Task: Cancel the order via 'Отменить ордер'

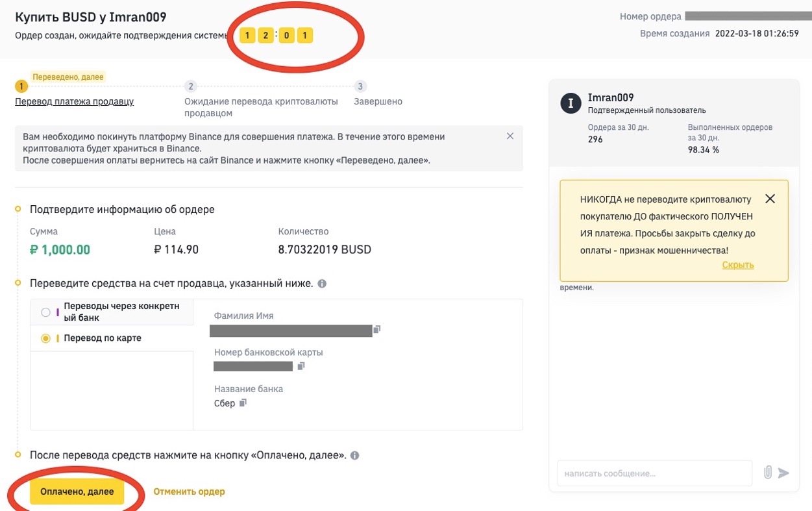Action: pyautogui.click(x=190, y=492)
